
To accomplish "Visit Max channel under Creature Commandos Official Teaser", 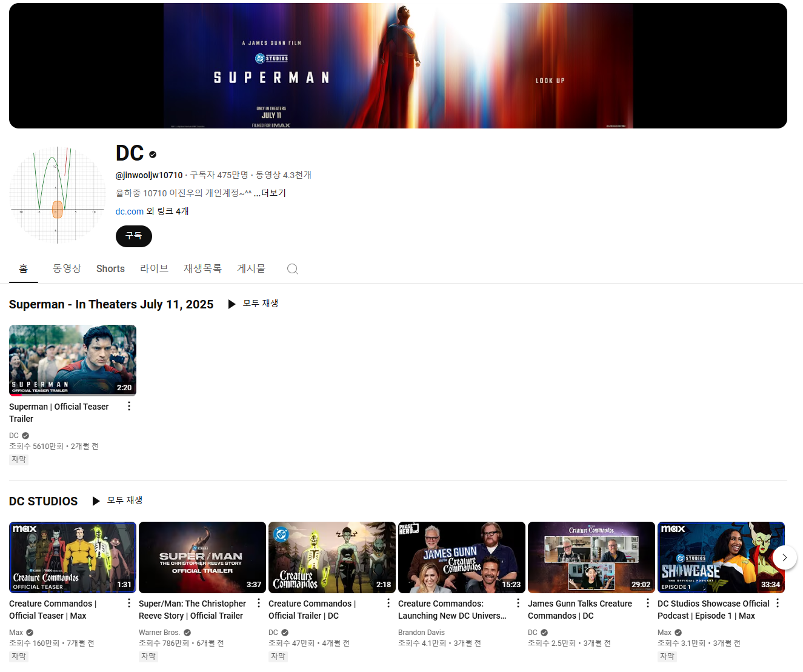I will [16, 633].
